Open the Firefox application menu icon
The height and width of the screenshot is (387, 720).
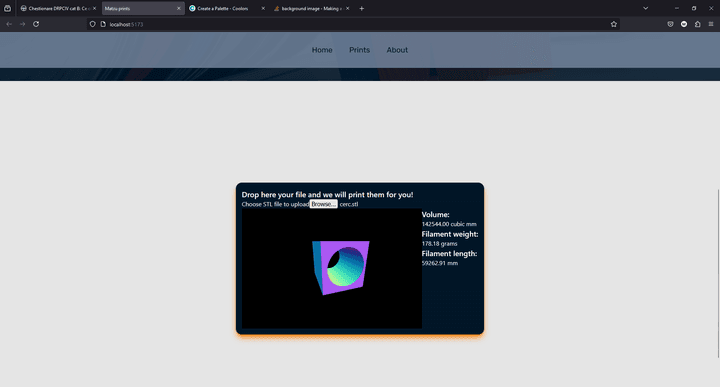click(711, 24)
